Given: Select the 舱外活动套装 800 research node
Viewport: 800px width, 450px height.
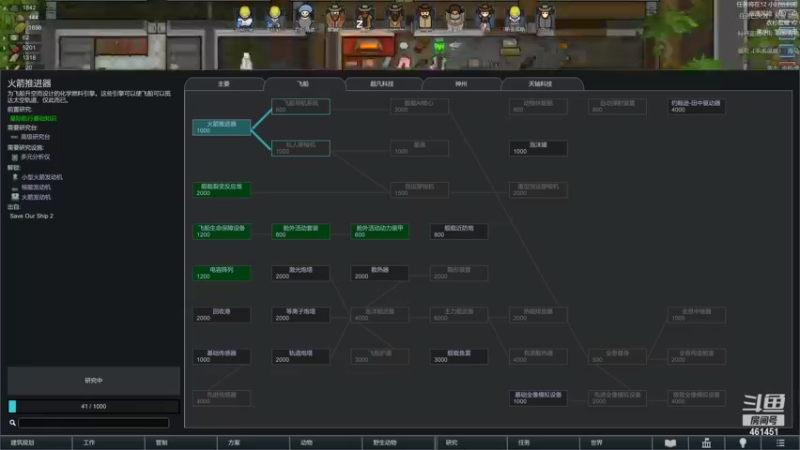Looking at the screenshot, I should [301, 231].
